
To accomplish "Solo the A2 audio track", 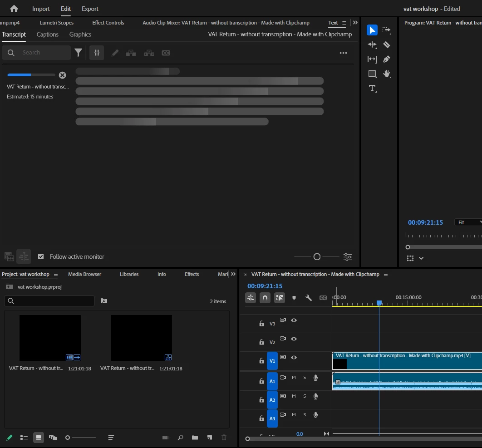I will click(x=305, y=396).
